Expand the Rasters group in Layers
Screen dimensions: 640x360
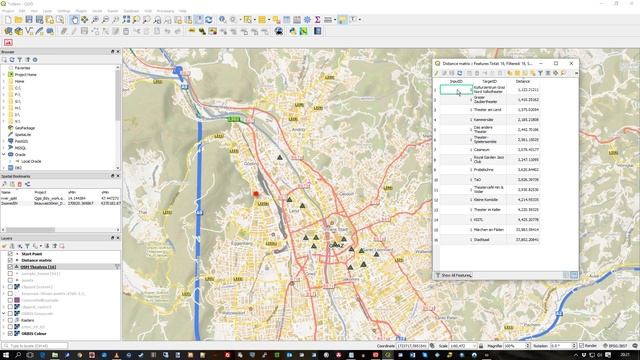click(x=4, y=320)
